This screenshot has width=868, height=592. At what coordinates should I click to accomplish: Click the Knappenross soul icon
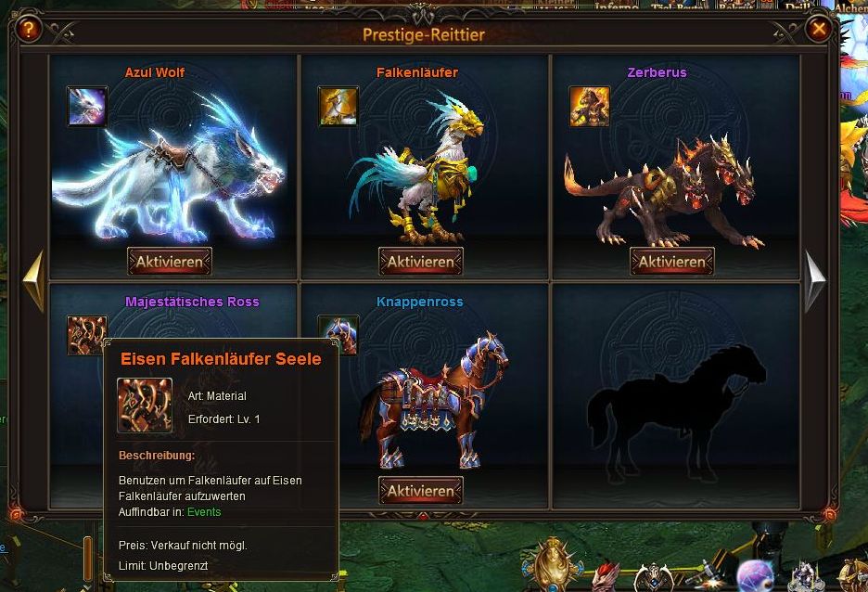tap(338, 335)
